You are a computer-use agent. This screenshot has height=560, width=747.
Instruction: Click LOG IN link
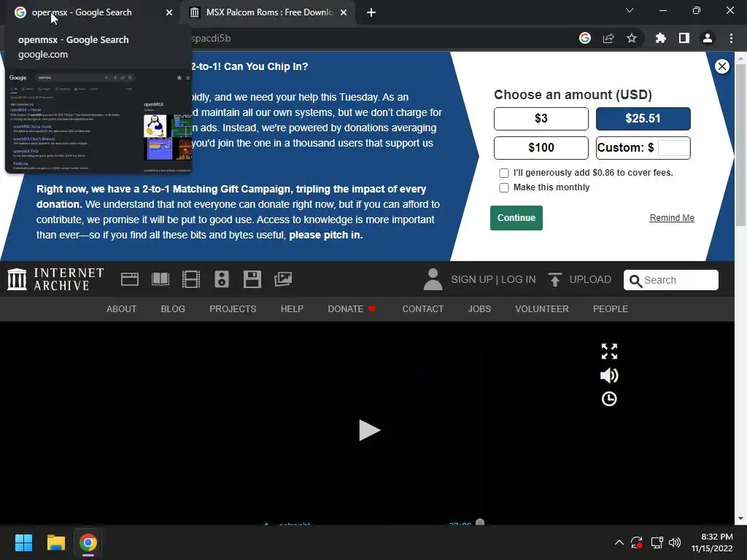point(519,279)
